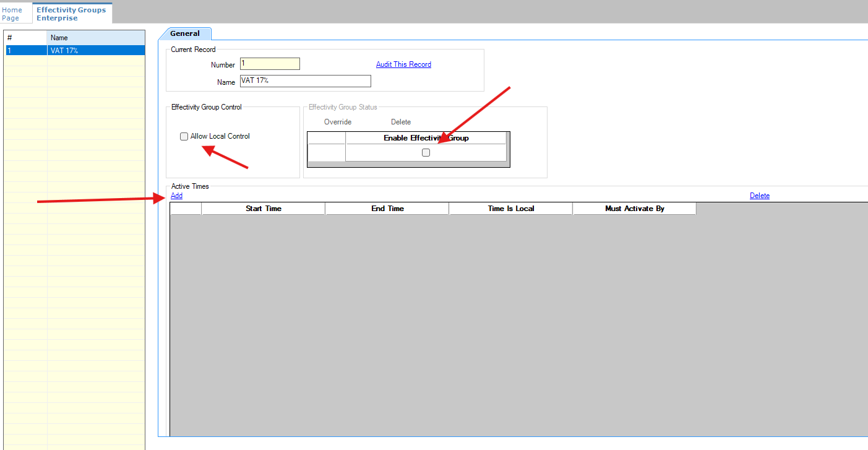Select the Effectivity Groups Enterprise tab

[71, 14]
